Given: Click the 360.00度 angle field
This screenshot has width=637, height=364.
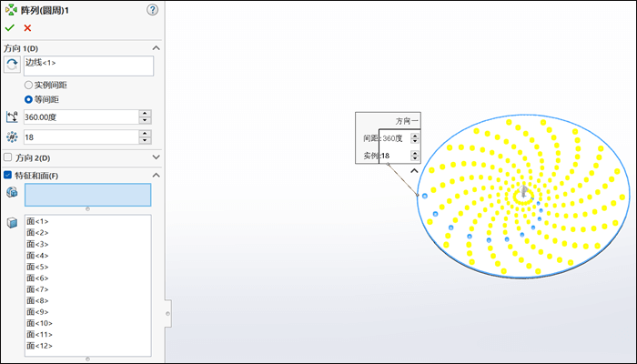Looking at the screenshot, I should [x=81, y=117].
